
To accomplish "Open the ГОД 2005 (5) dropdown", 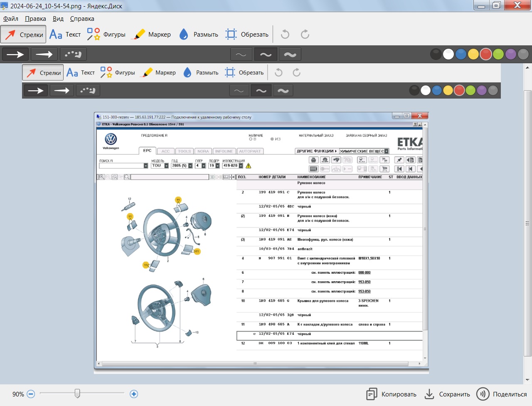I will tap(190, 166).
